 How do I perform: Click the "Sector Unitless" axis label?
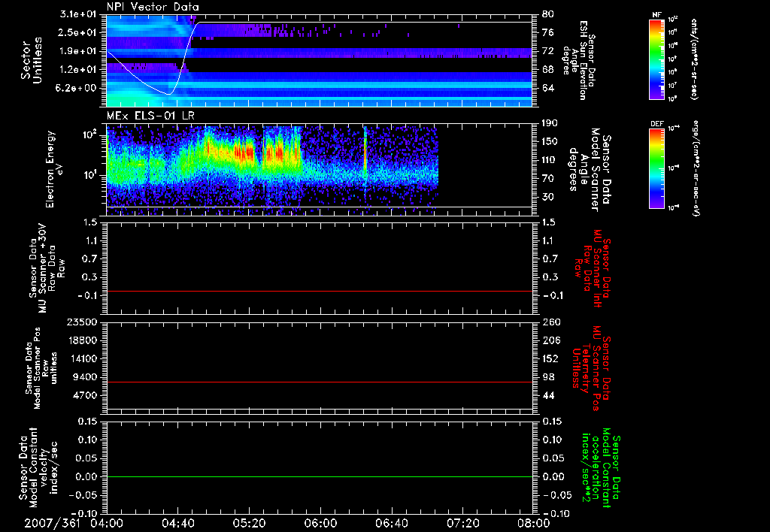(x=32, y=60)
